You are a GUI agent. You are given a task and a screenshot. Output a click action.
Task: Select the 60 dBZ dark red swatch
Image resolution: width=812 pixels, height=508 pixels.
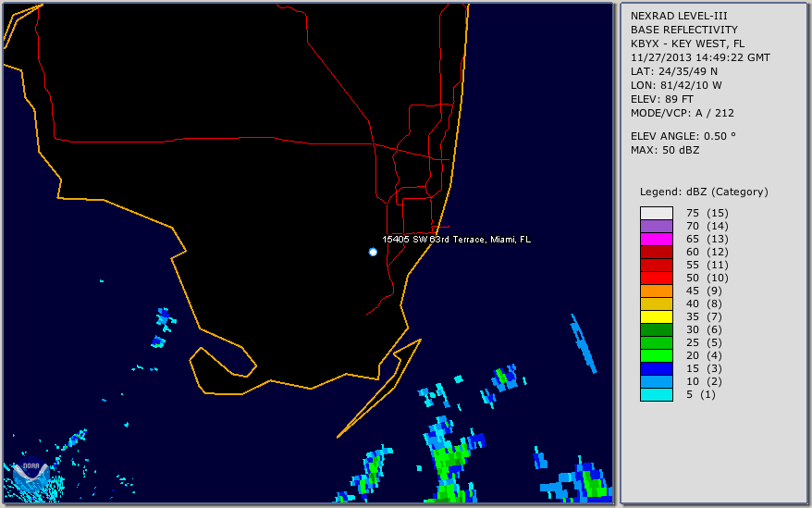click(x=656, y=252)
